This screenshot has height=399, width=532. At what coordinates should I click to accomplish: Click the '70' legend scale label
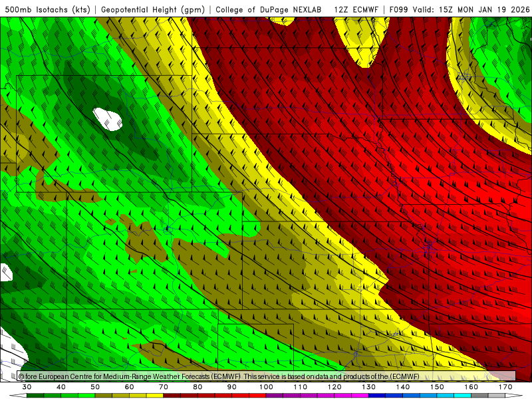[x=164, y=387]
